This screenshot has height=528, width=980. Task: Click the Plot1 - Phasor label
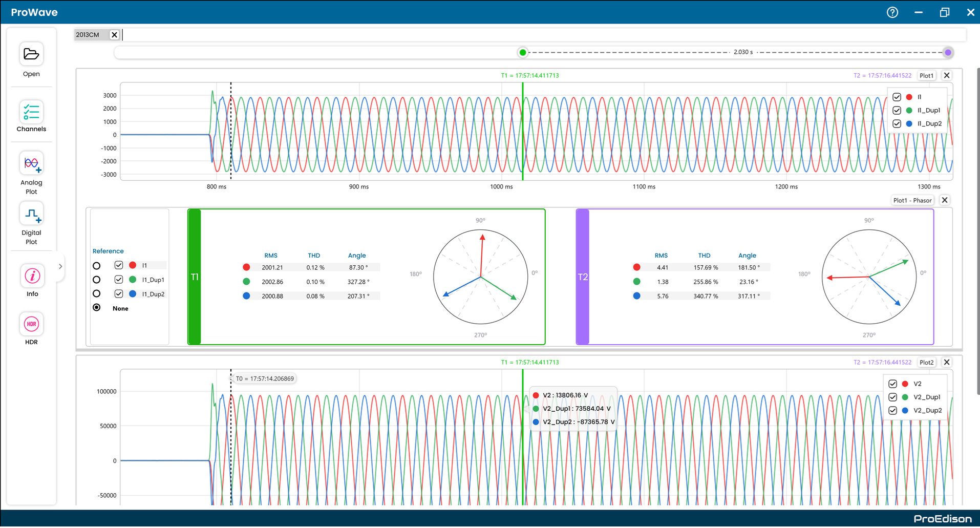(x=912, y=200)
